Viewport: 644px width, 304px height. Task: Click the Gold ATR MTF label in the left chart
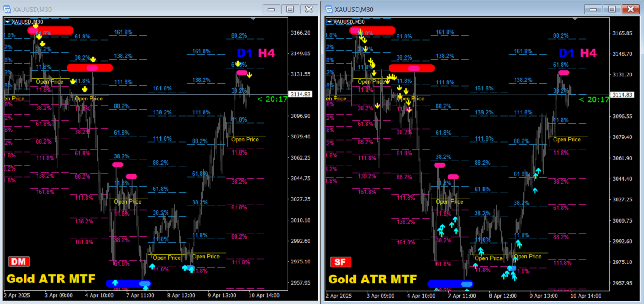(51, 279)
